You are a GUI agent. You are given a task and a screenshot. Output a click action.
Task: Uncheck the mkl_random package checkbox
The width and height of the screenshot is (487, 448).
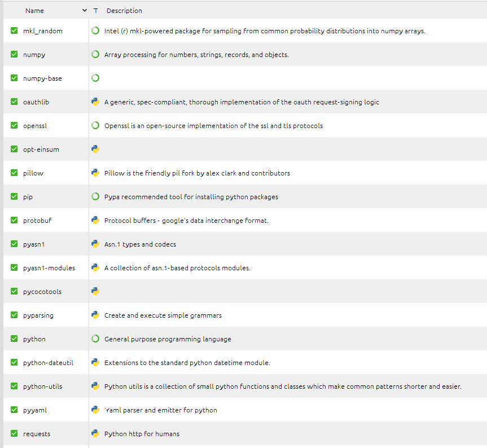click(x=14, y=30)
